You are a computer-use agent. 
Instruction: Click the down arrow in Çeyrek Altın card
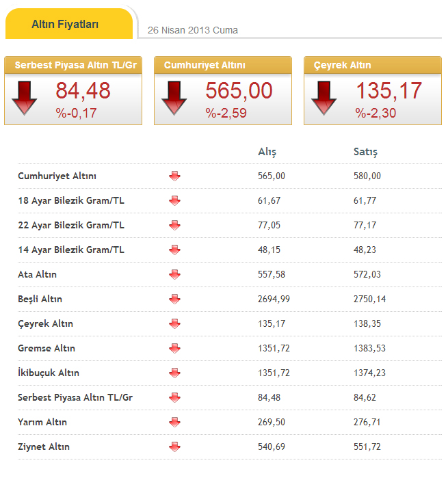tap(324, 97)
